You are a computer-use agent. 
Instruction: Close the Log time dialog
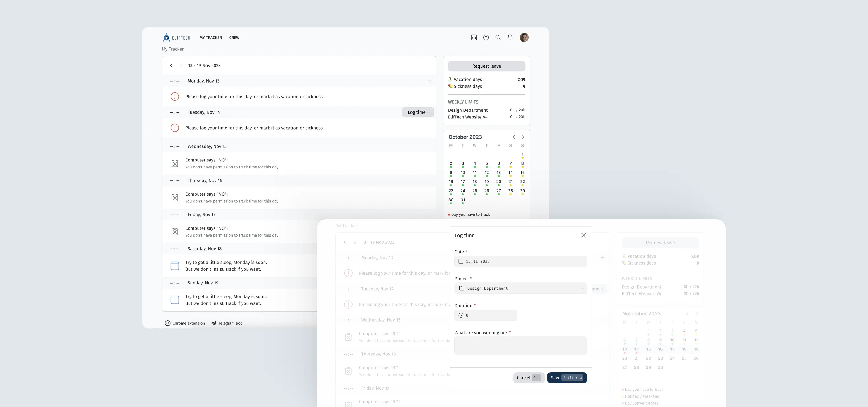tap(584, 235)
